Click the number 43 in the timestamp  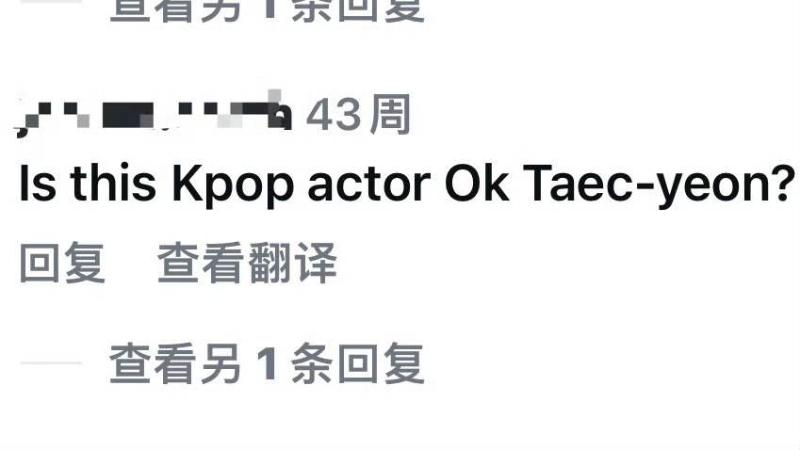click(333, 115)
